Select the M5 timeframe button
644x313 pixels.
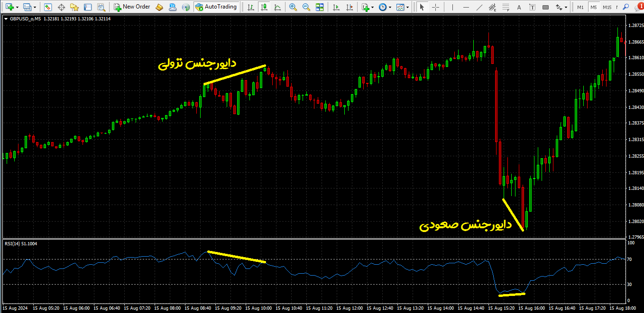[594, 7]
